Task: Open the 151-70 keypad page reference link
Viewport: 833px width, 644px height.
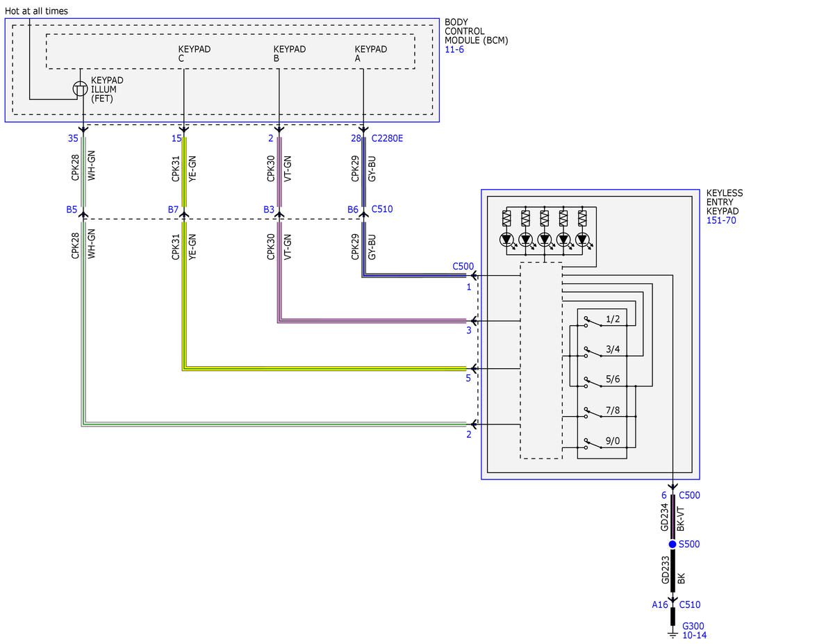Action: 721,220
